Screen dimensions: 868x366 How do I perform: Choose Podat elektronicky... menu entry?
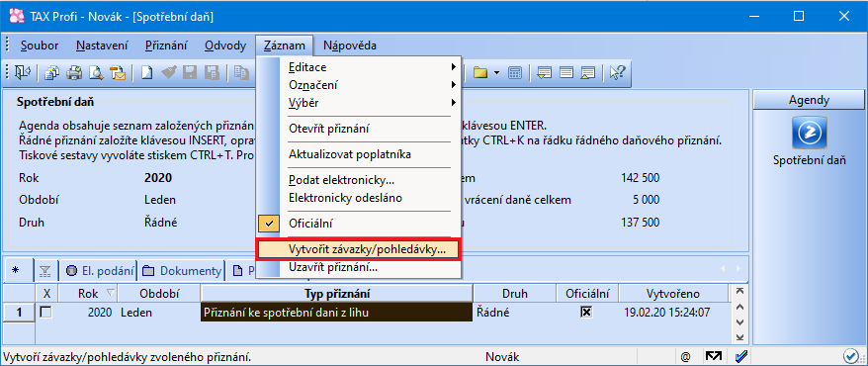(x=359, y=180)
